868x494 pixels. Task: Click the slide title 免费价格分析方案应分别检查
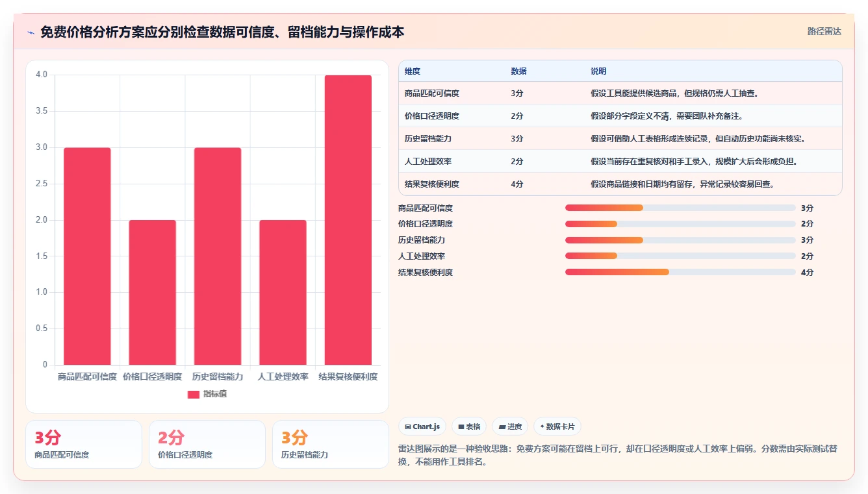(222, 32)
